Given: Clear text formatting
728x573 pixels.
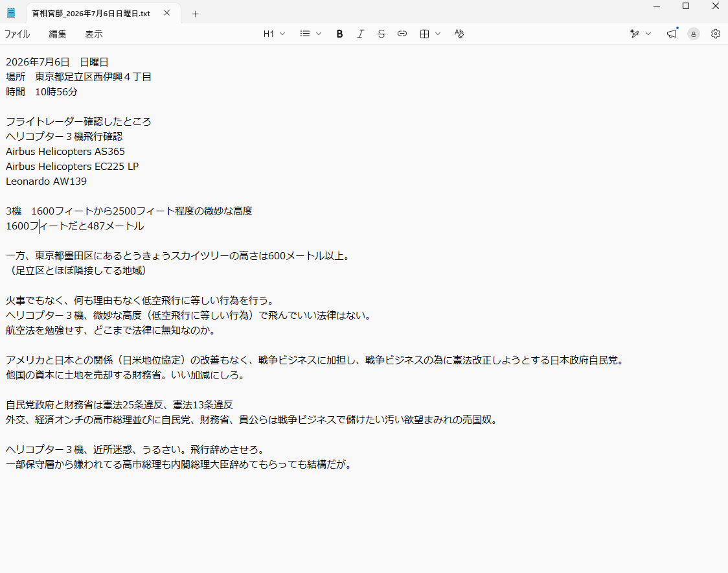Looking at the screenshot, I should pyautogui.click(x=459, y=34).
